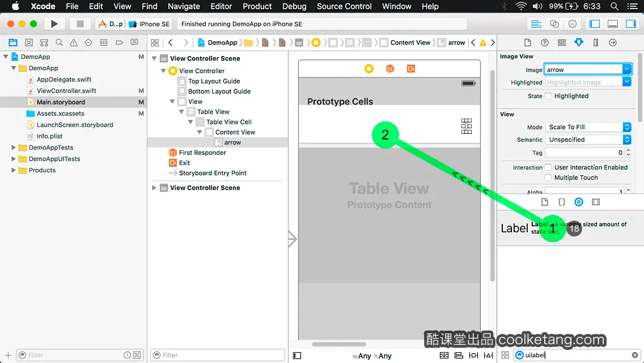
Task: Click the related items grid icon
Action: pos(155,43)
